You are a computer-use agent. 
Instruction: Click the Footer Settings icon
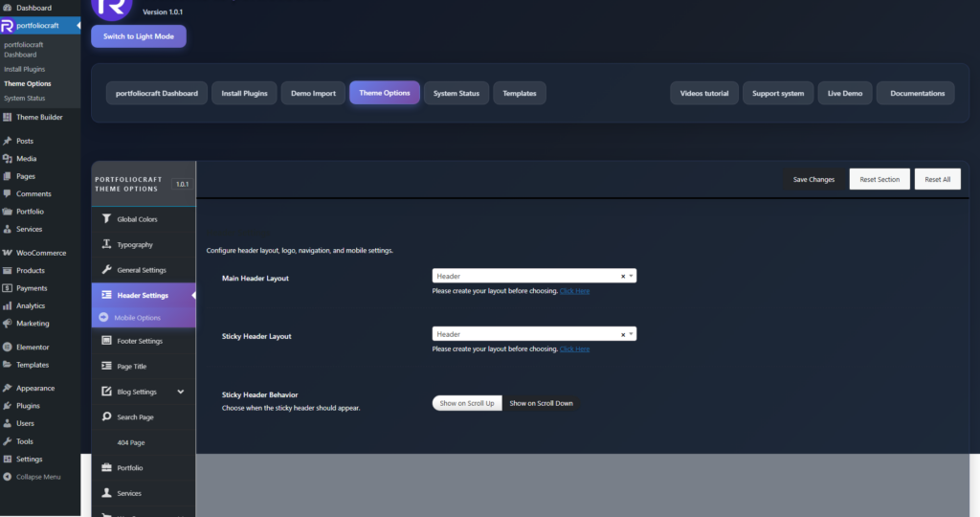106,341
